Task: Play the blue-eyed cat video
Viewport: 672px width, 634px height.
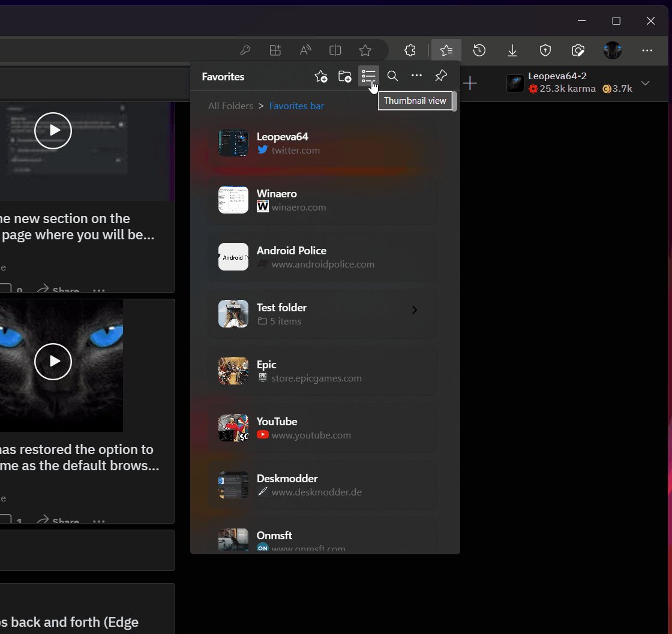Action: coord(53,362)
